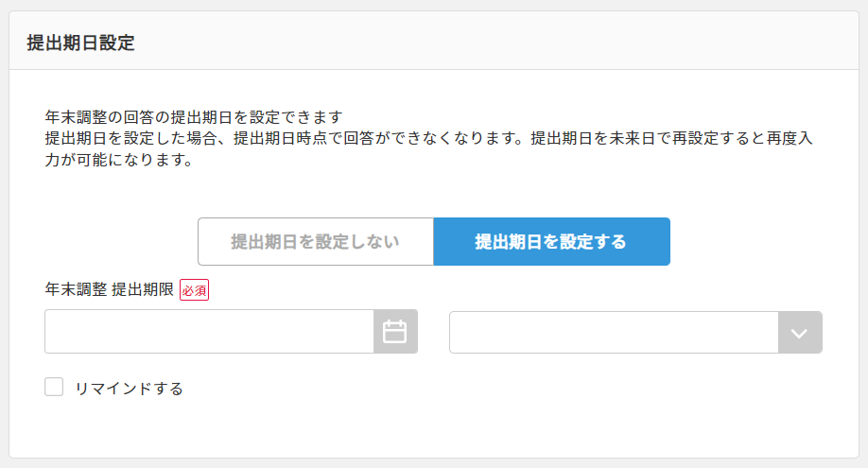Image resolution: width=868 pixels, height=468 pixels.
Task: Click the gray calendar button on the date field
Action: coord(394,332)
